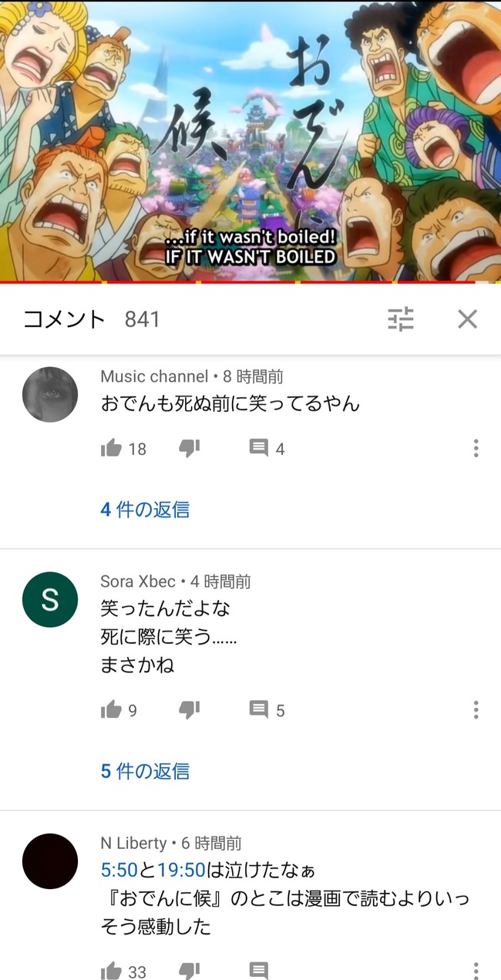Like Music channel's comment
Image resolution: width=501 pixels, height=980 pixels.
pyautogui.click(x=111, y=448)
